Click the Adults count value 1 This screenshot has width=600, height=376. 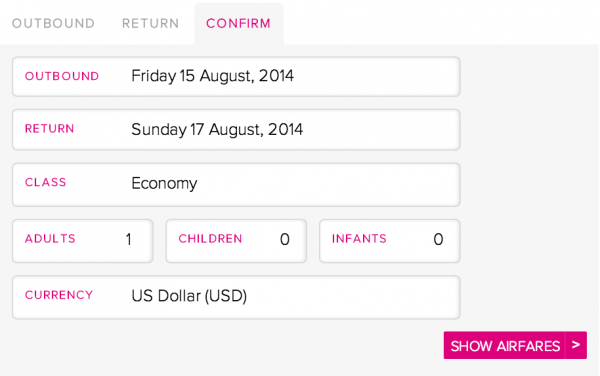[129, 239]
